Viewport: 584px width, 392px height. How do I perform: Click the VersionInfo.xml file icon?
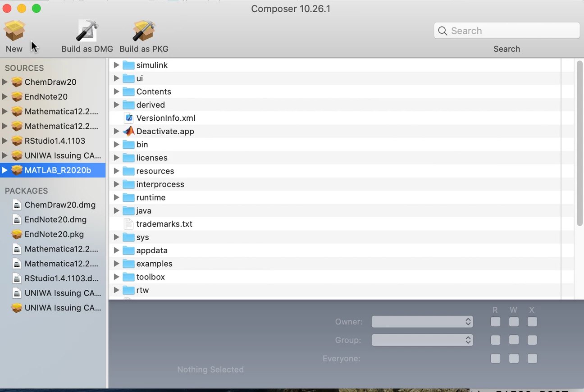129,118
